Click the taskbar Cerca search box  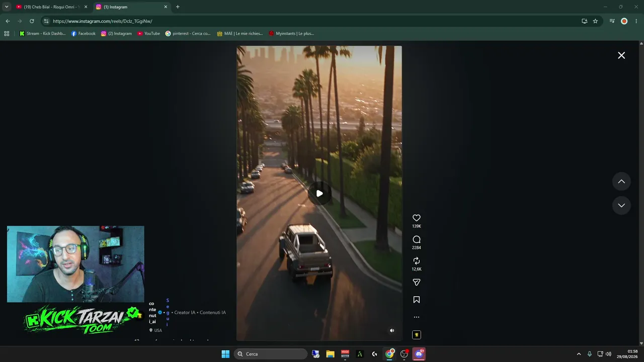pos(272,354)
